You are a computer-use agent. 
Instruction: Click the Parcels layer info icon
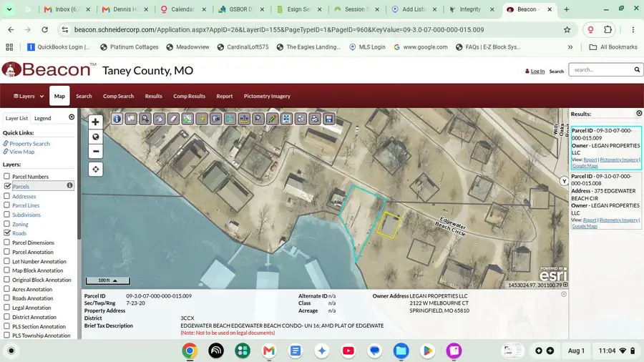pyautogui.click(x=70, y=185)
